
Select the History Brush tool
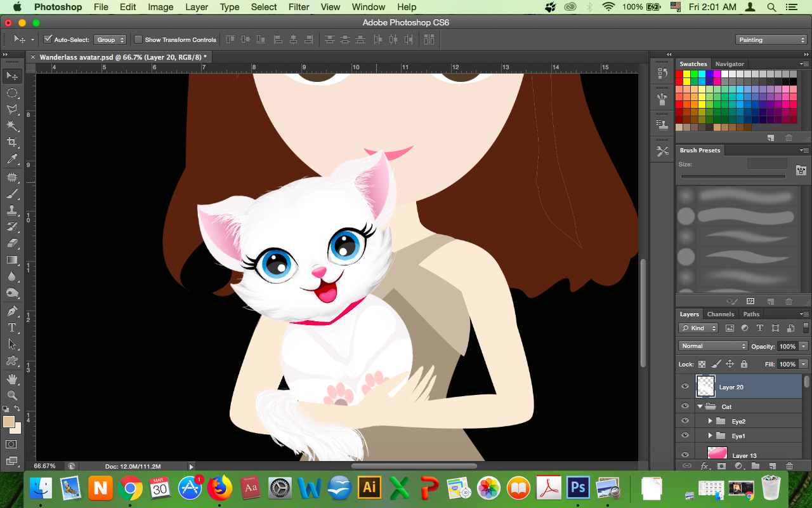tap(12, 227)
